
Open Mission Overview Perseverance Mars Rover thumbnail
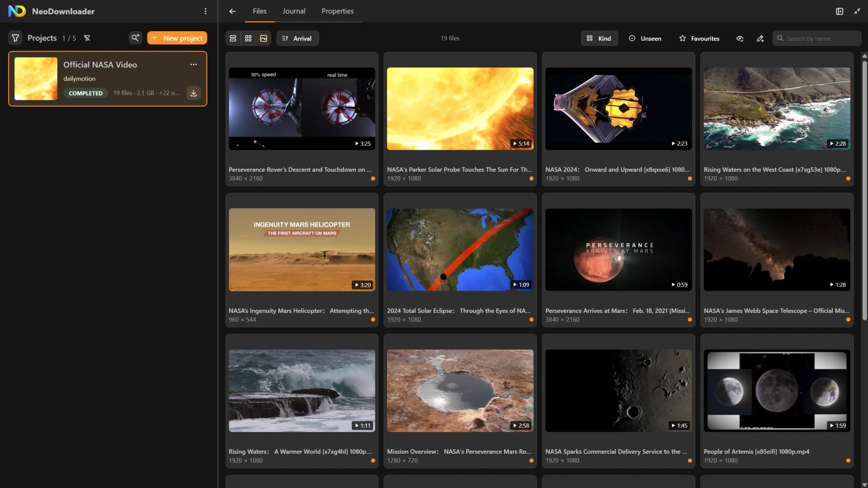[460, 391]
